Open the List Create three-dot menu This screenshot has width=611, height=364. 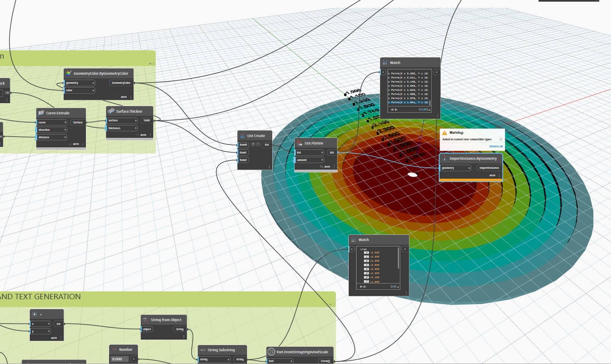[269, 166]
